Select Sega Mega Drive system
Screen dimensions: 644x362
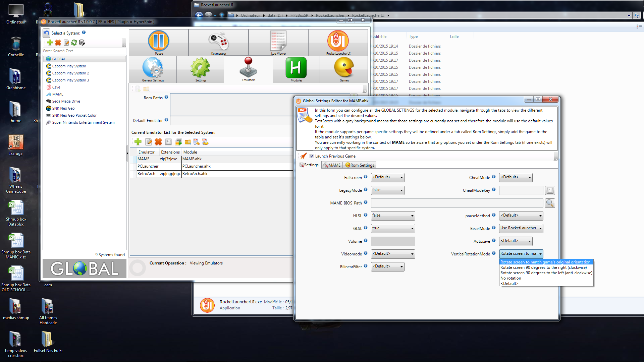pos(66,101)
